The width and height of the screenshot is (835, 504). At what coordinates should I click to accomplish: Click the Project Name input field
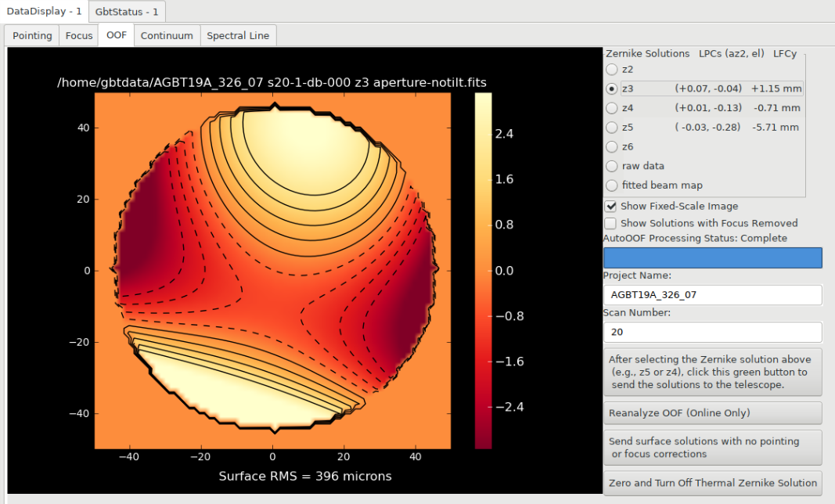[712, 294]
